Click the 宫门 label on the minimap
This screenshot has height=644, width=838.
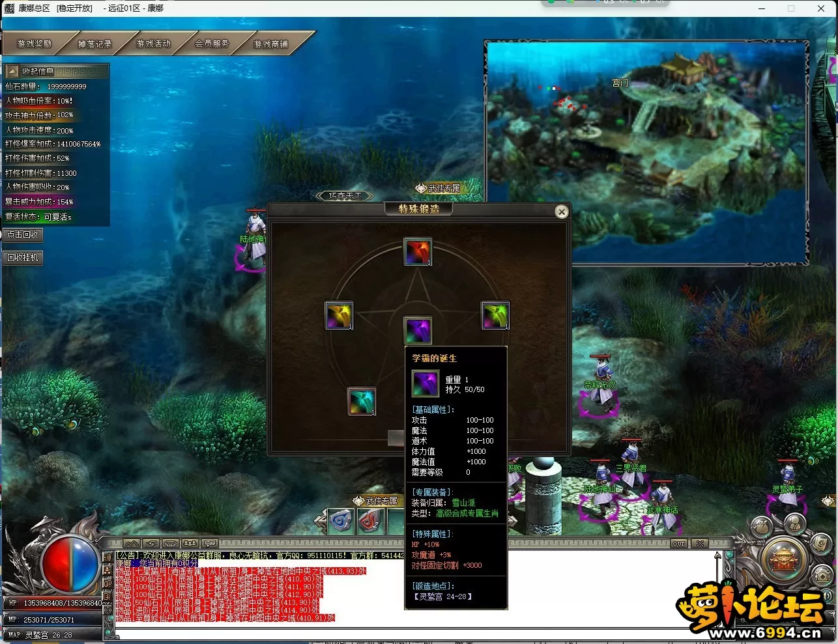tap(620, 83)
